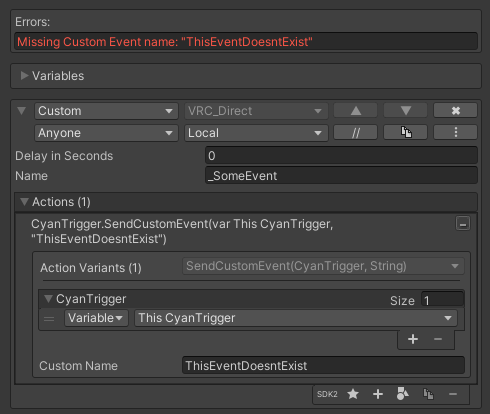Collapse the action with the minus box
This screenshot has height=414, width=490.
[x=463, y=224]
